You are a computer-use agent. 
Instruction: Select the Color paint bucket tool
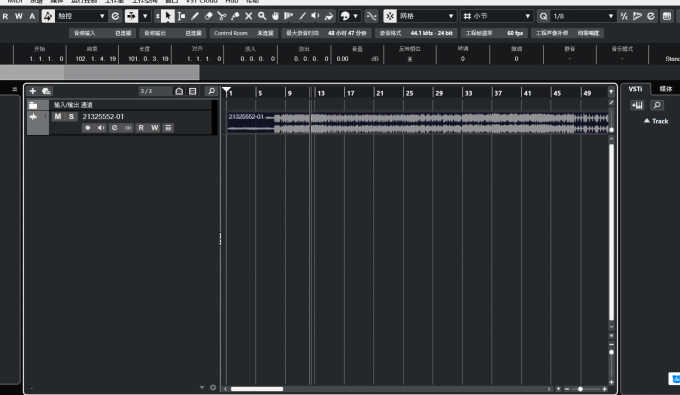pos(329,16)
